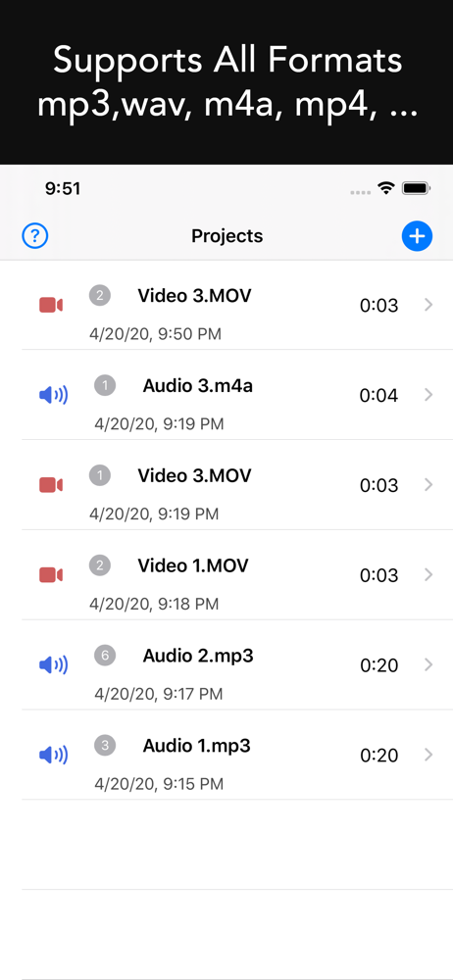The height and width of the screenshot is (980, 453).
Task: Click the Wi-Fi status bar icon
Action: point(386,188)
